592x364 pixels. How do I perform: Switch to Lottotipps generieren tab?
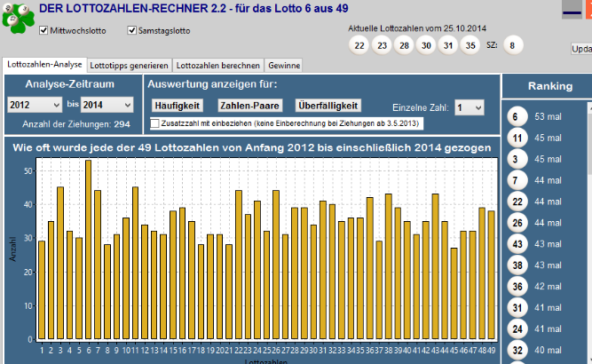point(129,66)
